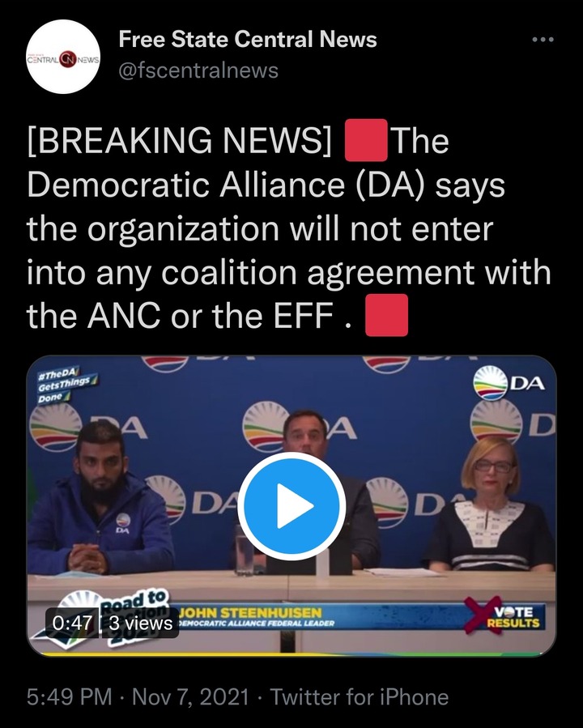Viewport: 583px width, 728px height.
Task: Tap the red square emoji after EFF
Action: [387, 315]
